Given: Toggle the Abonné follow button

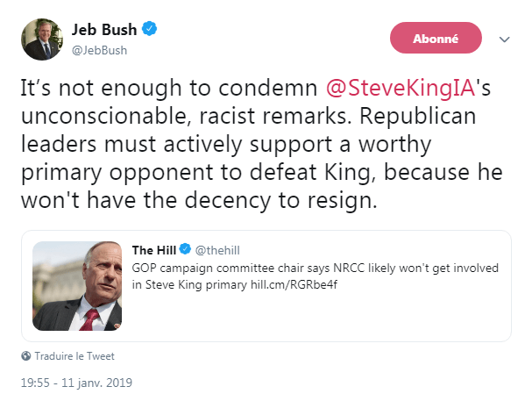Looking at the screenshot, I should (x=435, y=39).
